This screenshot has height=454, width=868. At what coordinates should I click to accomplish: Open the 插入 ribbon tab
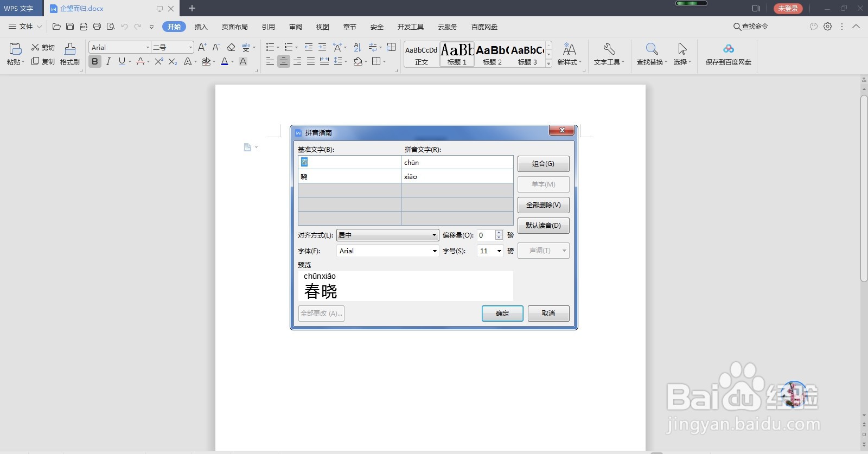tap(201, 27)
